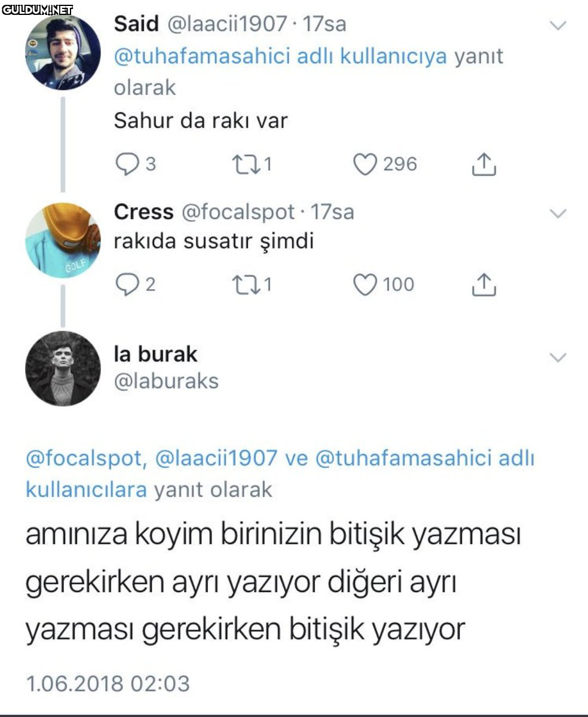Reply to Cress's tweet

[x=126, y=284]
